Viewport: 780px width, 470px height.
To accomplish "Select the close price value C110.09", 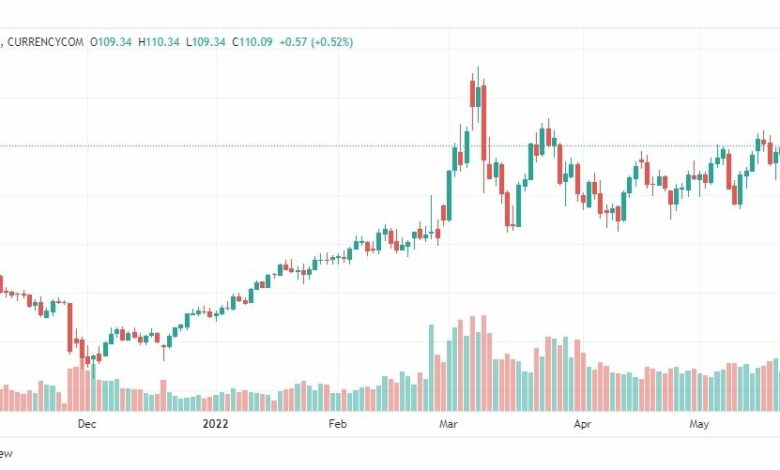I will (252, 42).
